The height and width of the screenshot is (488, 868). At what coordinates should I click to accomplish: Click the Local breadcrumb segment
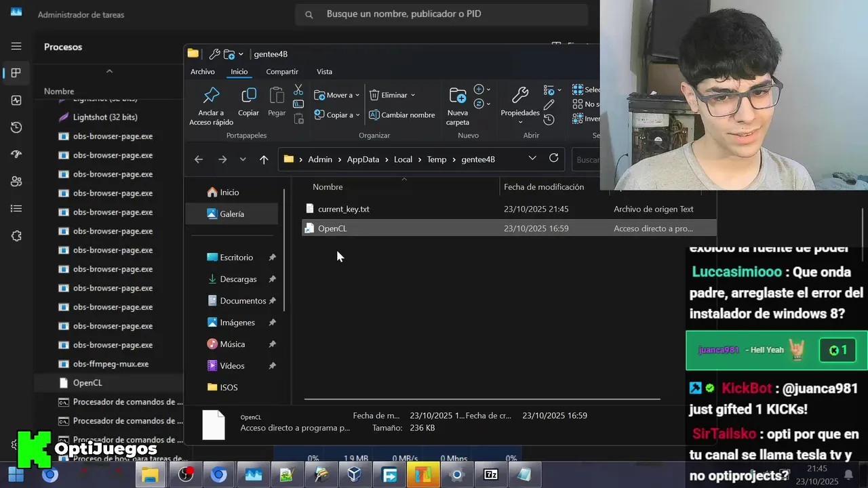[403, 159]
